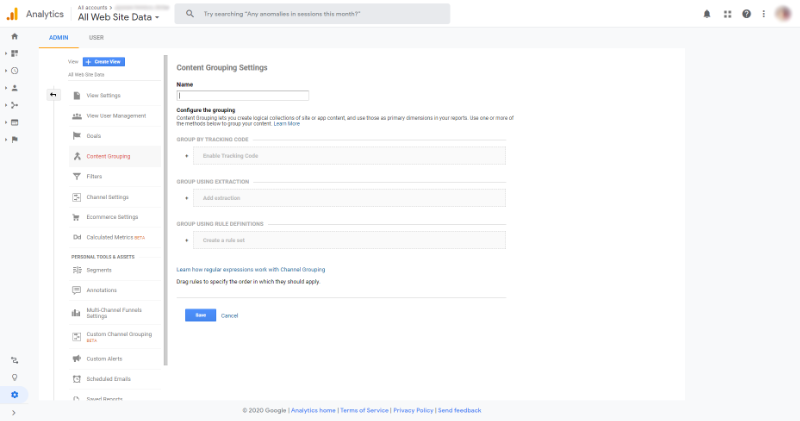This screenshot has width=800, height=421.
Task: Click the Learn More link
Action: 287,124
